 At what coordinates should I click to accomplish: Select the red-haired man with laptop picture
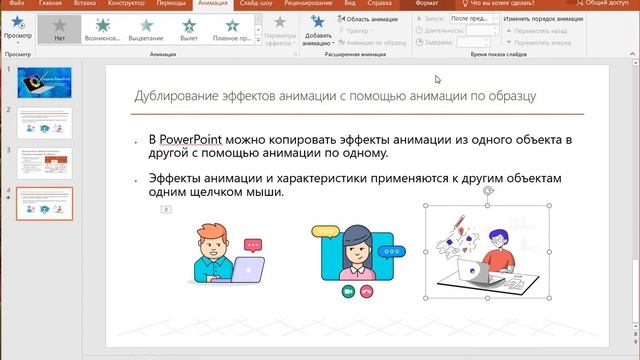coord(228,253)
